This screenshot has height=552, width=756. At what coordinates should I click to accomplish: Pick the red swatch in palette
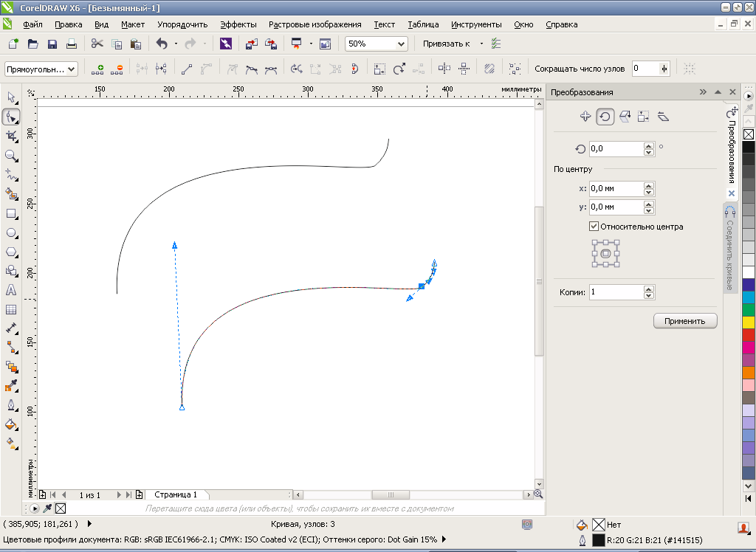(x=749, y=335)
